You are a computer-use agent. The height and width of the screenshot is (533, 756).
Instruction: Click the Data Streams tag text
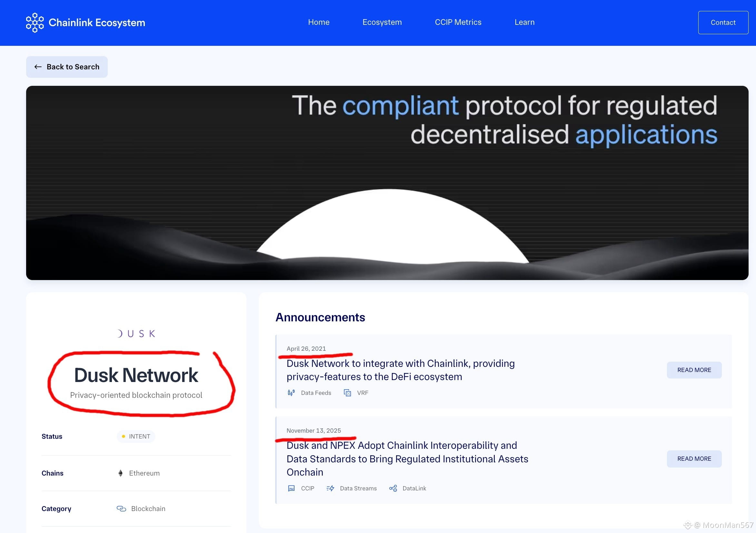pos(358,488)
